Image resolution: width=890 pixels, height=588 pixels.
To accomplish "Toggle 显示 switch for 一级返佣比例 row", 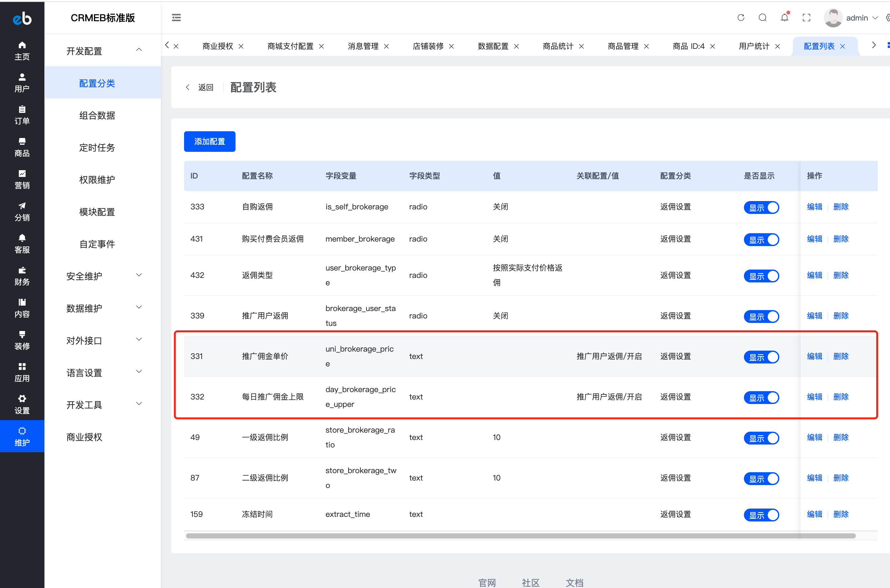I will coord(761,438).
